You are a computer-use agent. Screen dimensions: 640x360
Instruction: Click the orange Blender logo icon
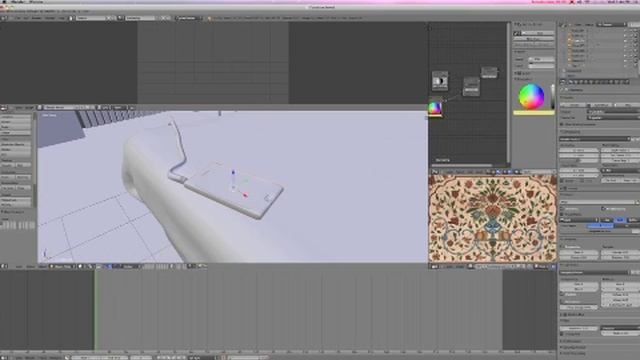(x=210, y=18)
